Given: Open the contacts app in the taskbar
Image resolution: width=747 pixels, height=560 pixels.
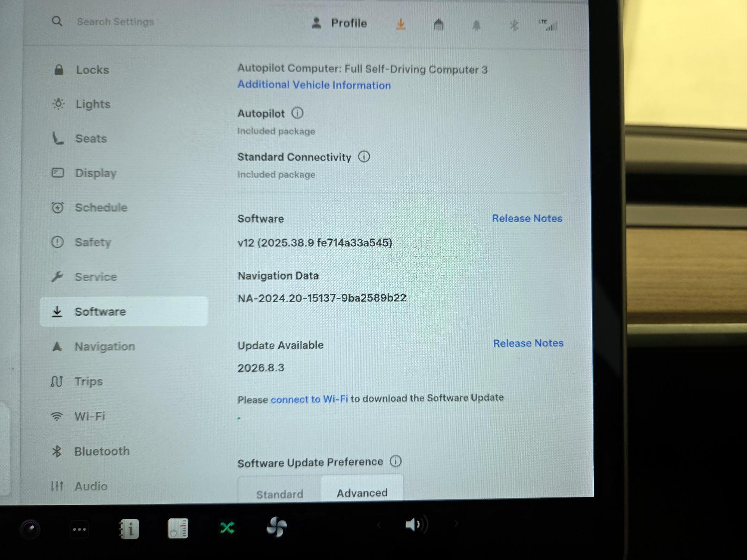Looking at the screenshot, I should pos(130,529).
